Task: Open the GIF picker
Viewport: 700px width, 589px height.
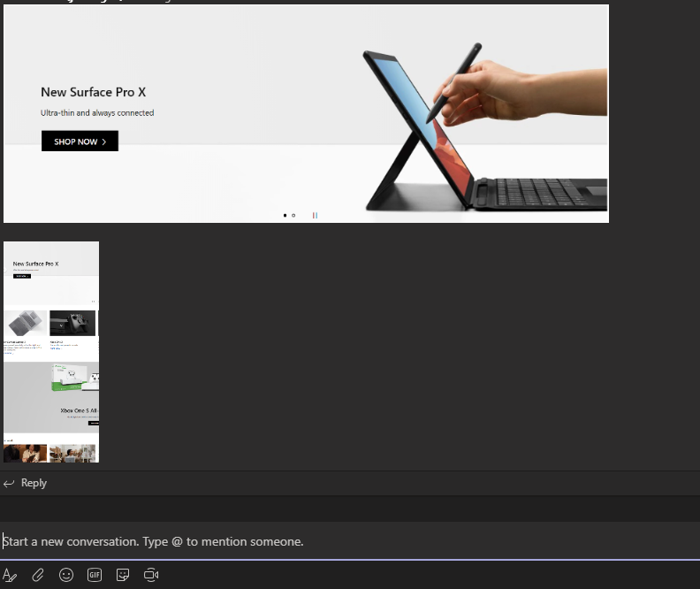Action: pos(95,575)
